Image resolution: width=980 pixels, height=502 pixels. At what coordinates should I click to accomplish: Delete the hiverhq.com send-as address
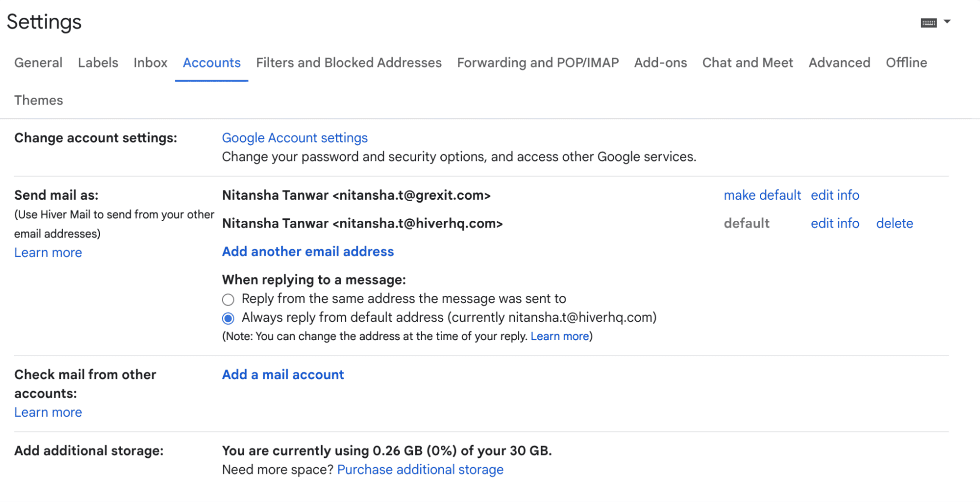click(894, 223)
